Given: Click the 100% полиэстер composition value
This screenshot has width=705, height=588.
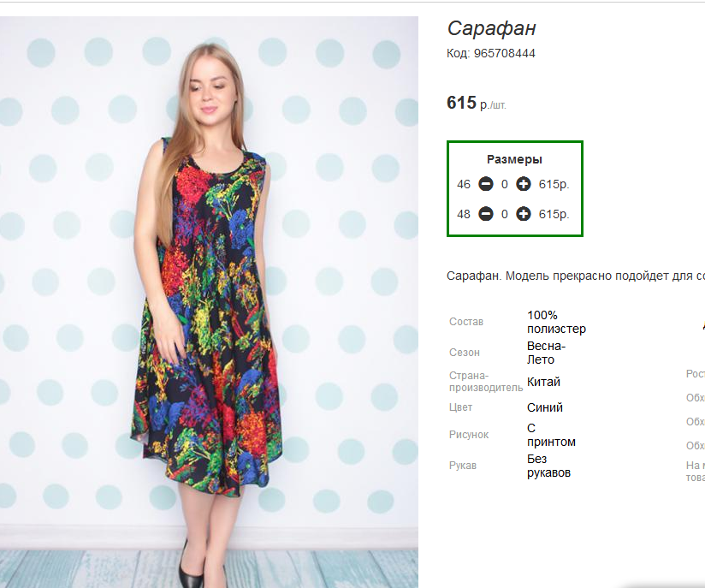Looking at the screenshot, I should coord(557,322).
